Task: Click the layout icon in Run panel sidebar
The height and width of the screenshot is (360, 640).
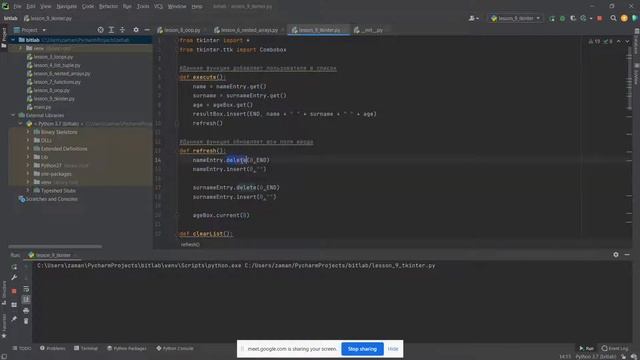Action: tap(14, 304)
